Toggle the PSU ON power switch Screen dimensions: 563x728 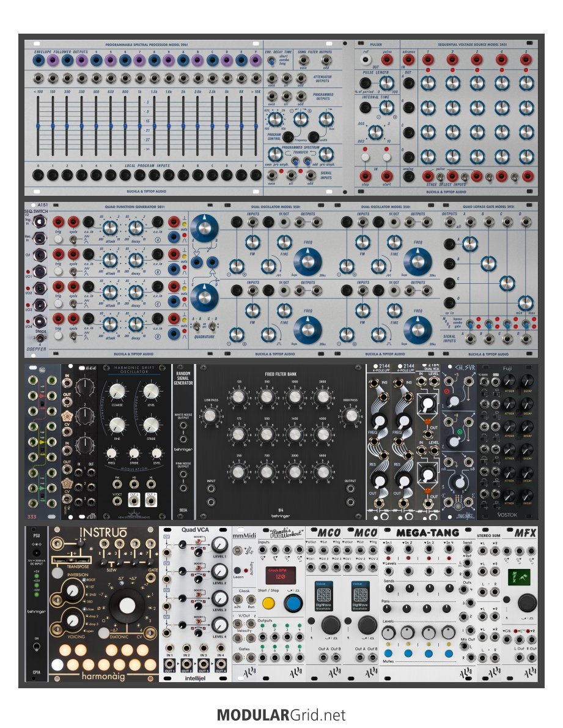tap(36, 647)
